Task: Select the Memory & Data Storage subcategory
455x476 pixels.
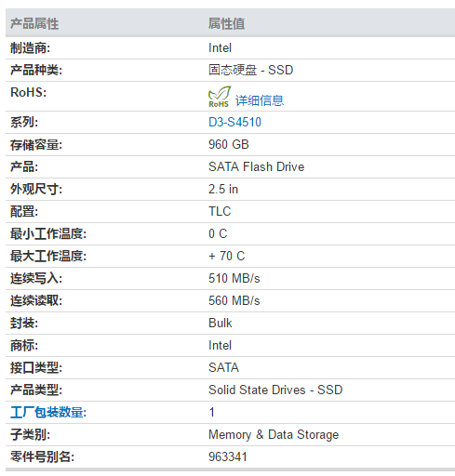Action: (x=274, y=434)
